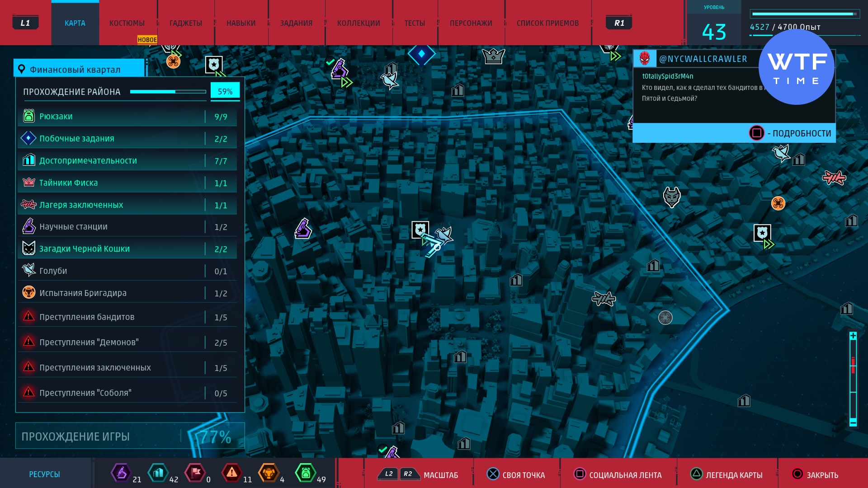Click the purple microscope research station marker
The width and height of the screenshot is (868, 488).
(x=303, y=229)
